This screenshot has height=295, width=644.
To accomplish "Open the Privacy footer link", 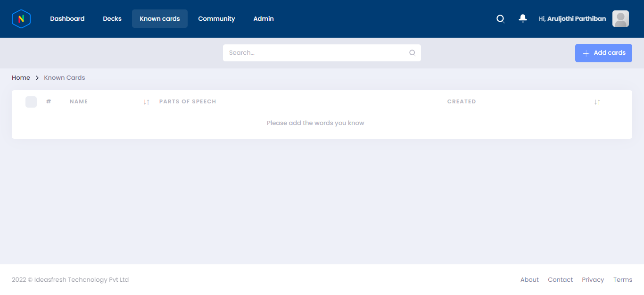I will click(593, 280).
